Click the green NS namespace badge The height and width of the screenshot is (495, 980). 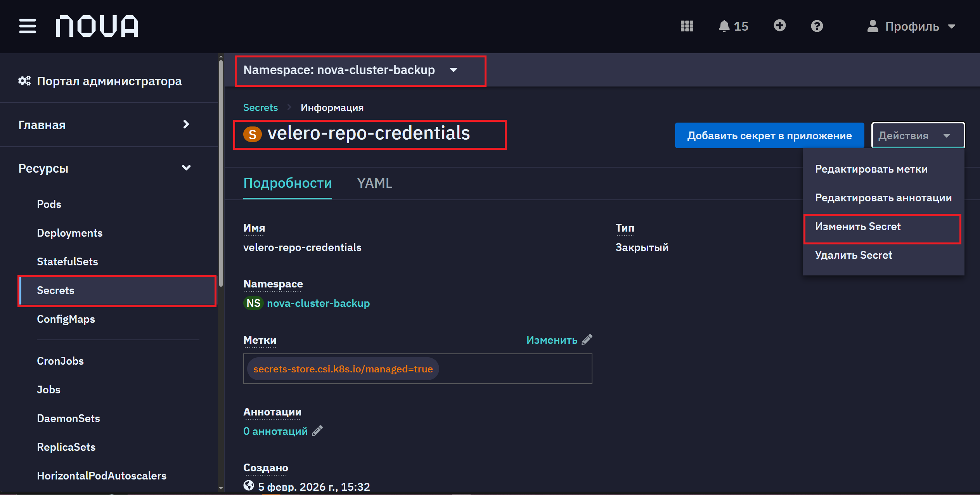coord(253,303)
